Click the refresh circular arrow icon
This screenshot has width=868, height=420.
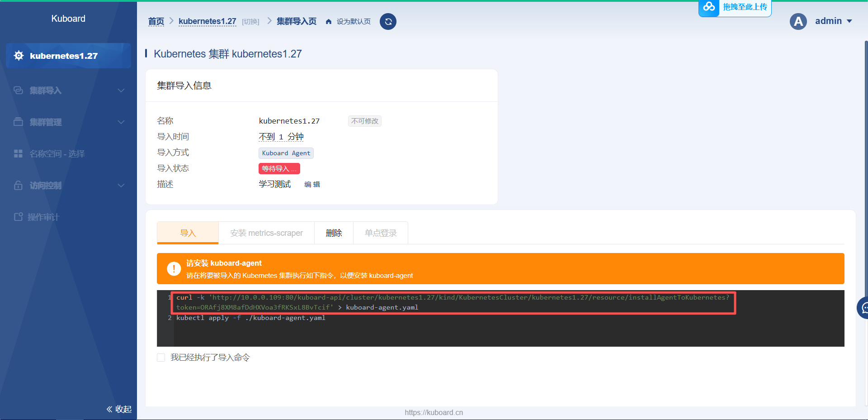(x=388, y=21)
